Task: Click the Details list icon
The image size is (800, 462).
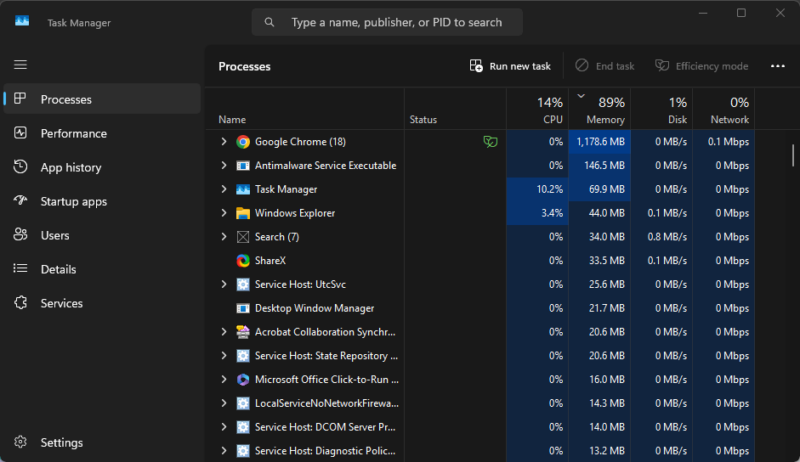Action: click(x=20, y=268)
